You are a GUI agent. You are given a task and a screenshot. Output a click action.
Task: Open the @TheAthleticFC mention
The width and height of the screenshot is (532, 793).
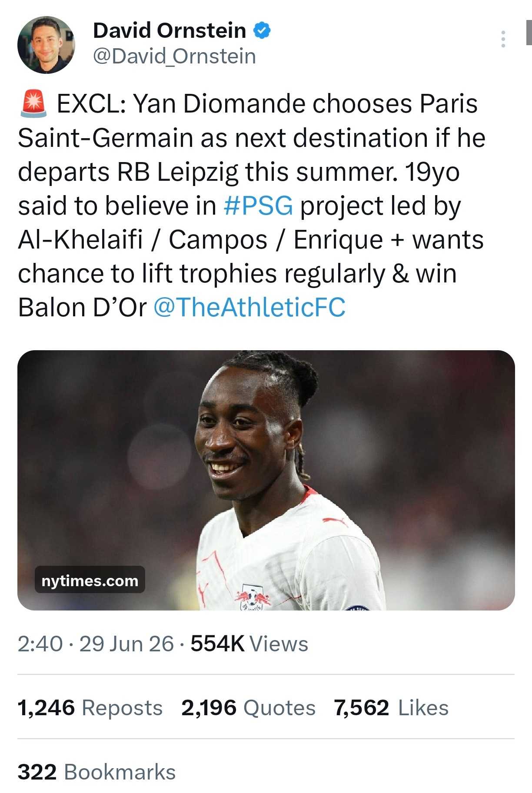249,308
